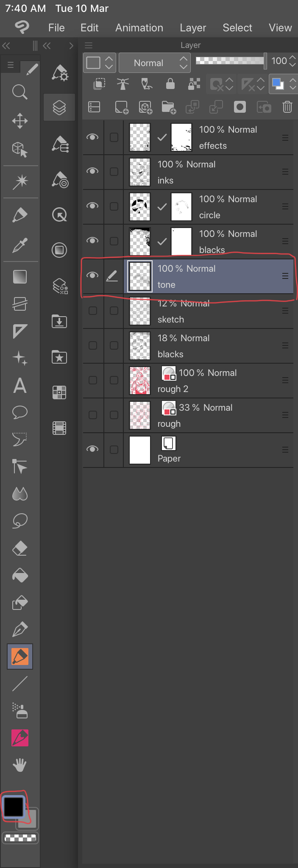Show the sketch layer
Screen dimensions: 298x868
pyautogui.click(x=92, y=311)
